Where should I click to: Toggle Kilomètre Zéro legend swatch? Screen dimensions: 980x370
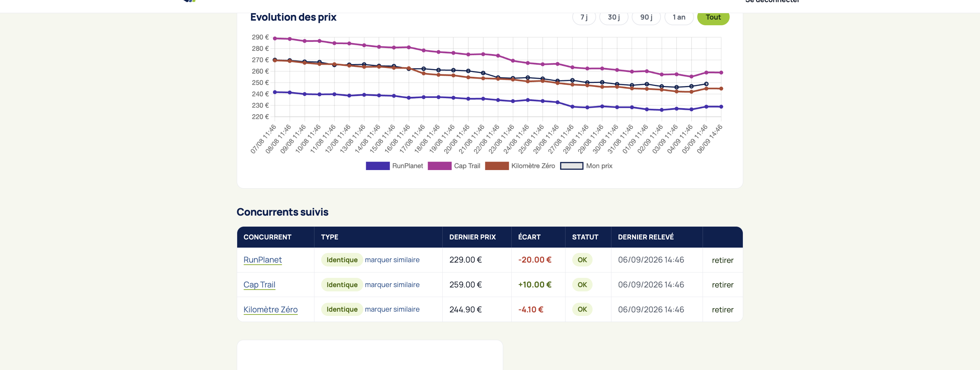coord(497,166)
